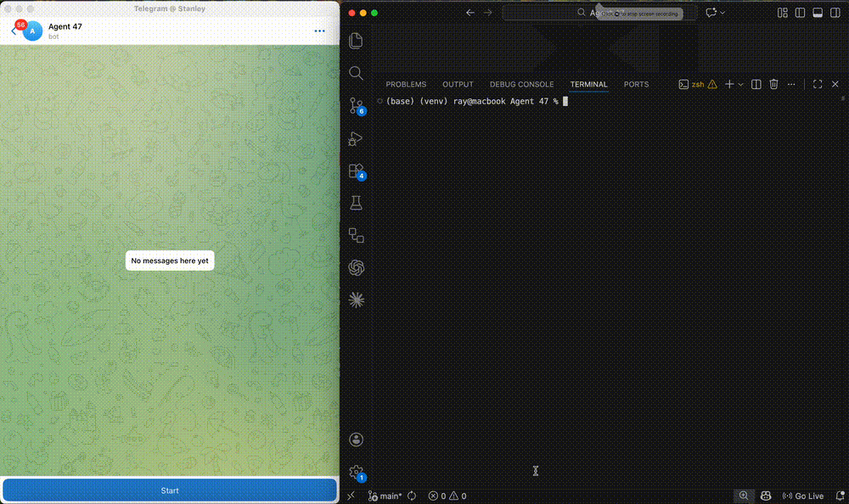Click the main branch indicator in status bar
Image resolution: width=849 pixels, height=504 pixels.
(x=386, y=496)
